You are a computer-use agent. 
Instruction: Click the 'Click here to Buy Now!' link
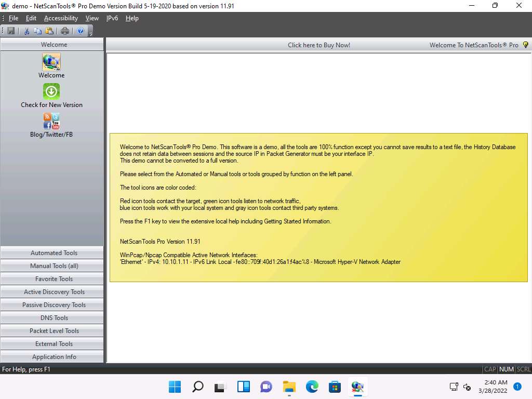click(319, 45)
